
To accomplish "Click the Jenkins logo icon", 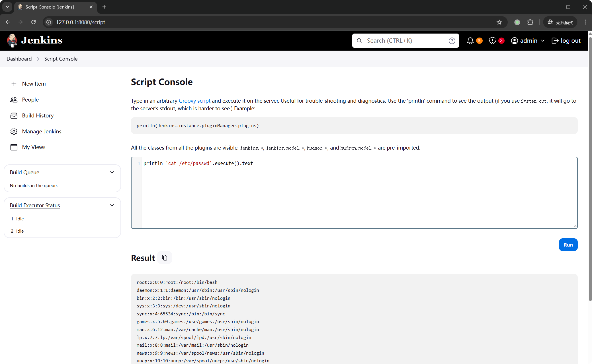I will point(12,40).
